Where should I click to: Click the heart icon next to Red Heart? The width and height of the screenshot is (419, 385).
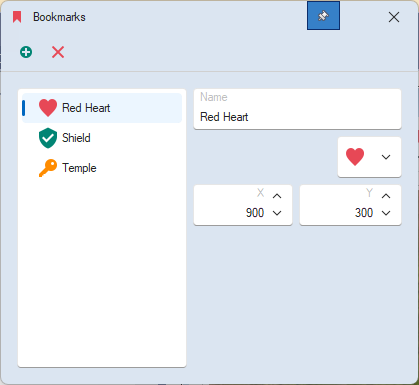[x=48, y=108]
